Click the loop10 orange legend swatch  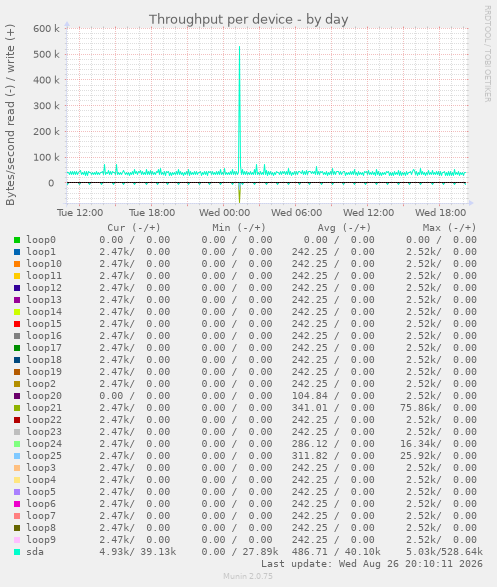(17, 264)
